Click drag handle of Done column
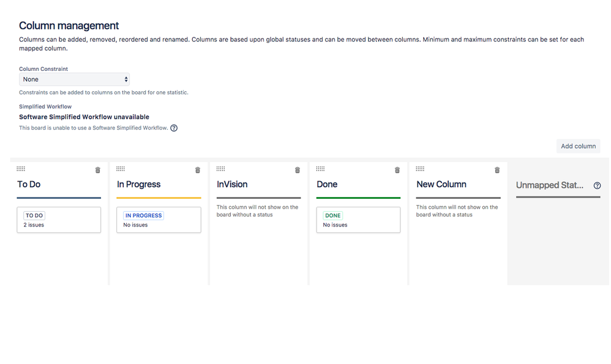This screenshot has width=611, height=364. [x=320, y=169]
